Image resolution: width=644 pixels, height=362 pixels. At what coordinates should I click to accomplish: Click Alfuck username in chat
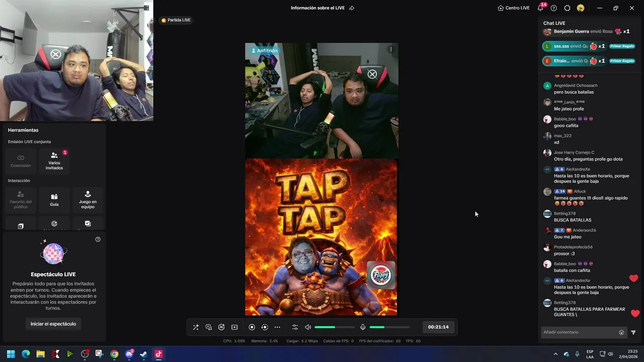coord(580,191)
